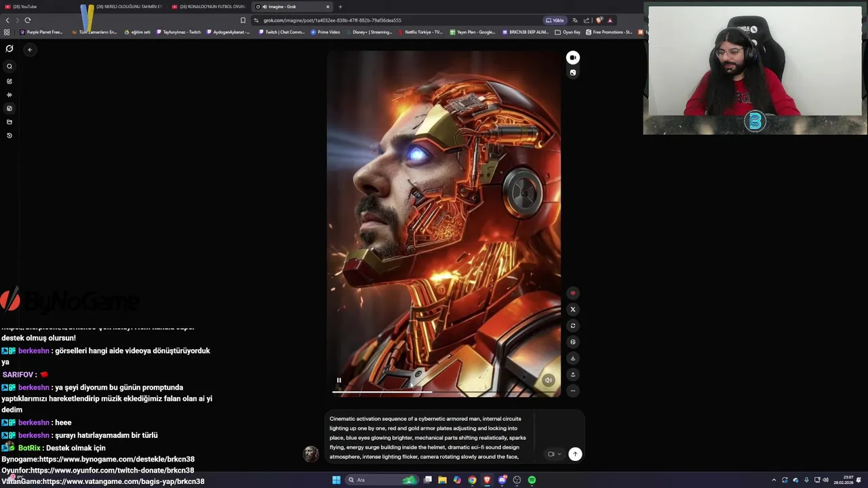Start a new chat with the compose icon

pos(9,81)
